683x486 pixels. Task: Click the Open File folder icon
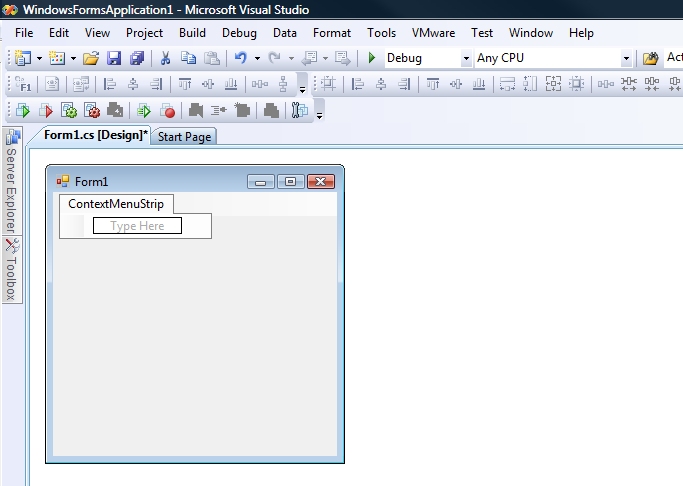tap(91, 58)
